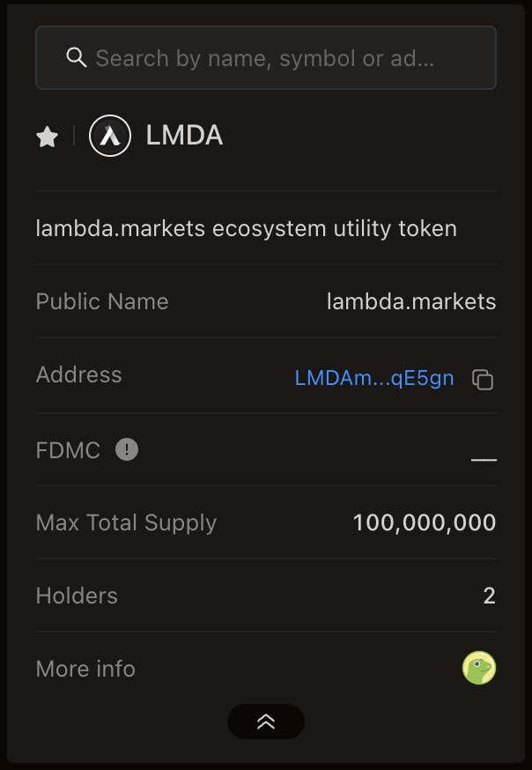Toggle the favorite star for LMDA
The width and height of the screenshot is (532, 770).
[x=48, y=137]
